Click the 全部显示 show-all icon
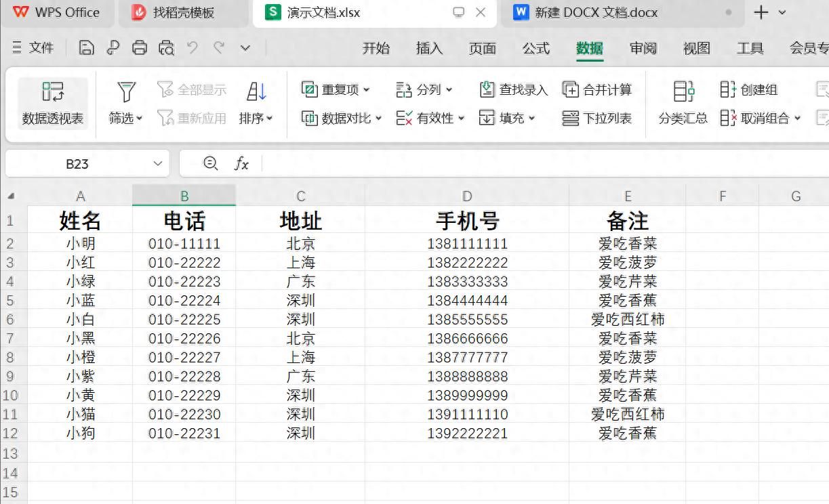This screenshot has height=504, width=829. (x=165, y=89)
